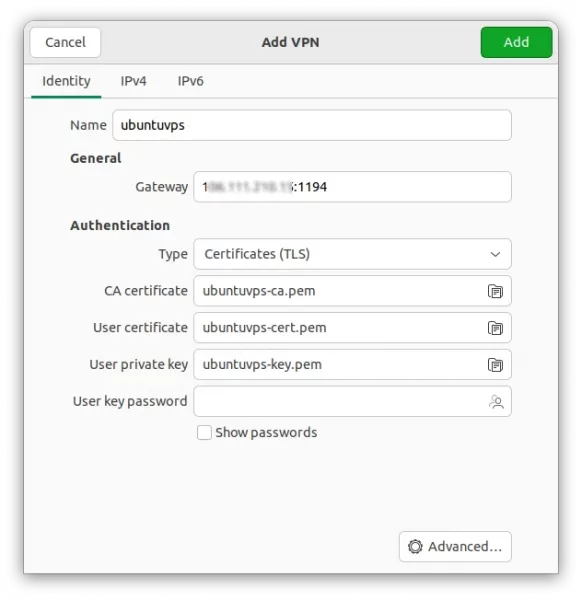Screen dimensions: 582x600
Task: Expand the authentication Type dropdown arrow
Action: coord(495,254)
